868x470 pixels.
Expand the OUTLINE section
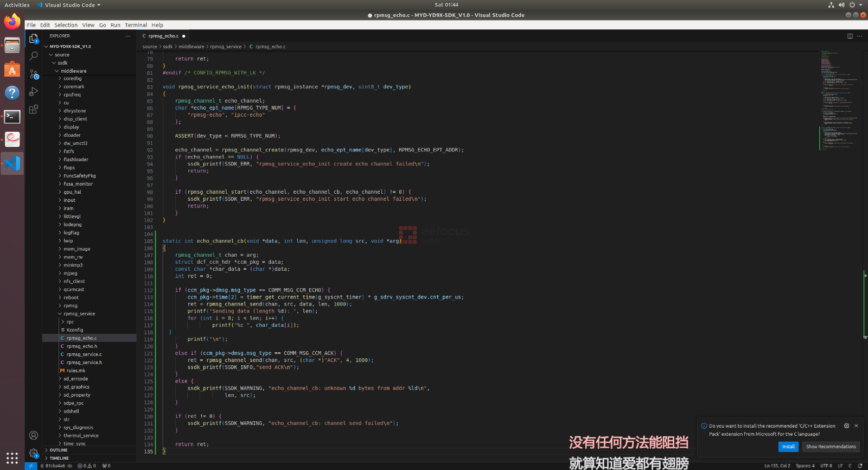tap(59, 450)
